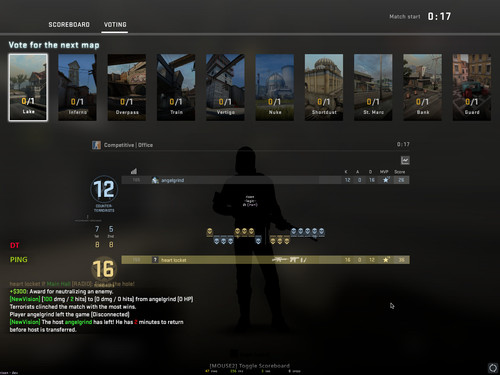
Task: Click angelgrind's MVP star icon
Action: pos(386,180)
